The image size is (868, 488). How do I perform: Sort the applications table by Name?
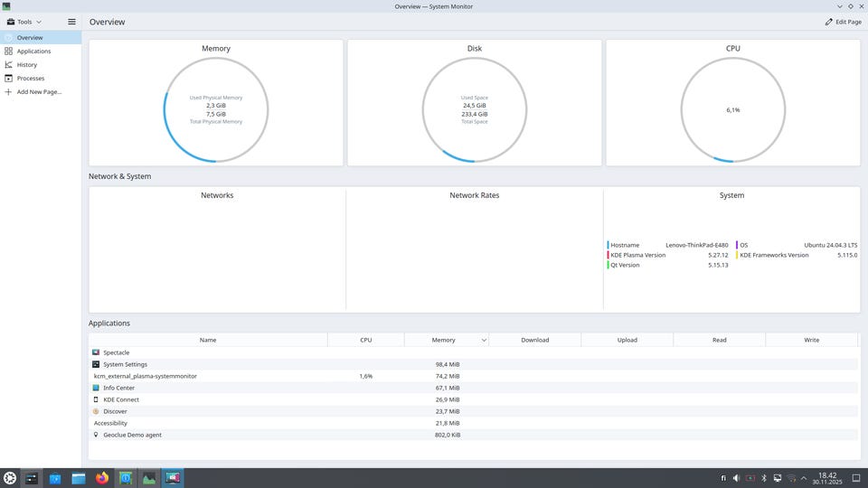[208, 340]
